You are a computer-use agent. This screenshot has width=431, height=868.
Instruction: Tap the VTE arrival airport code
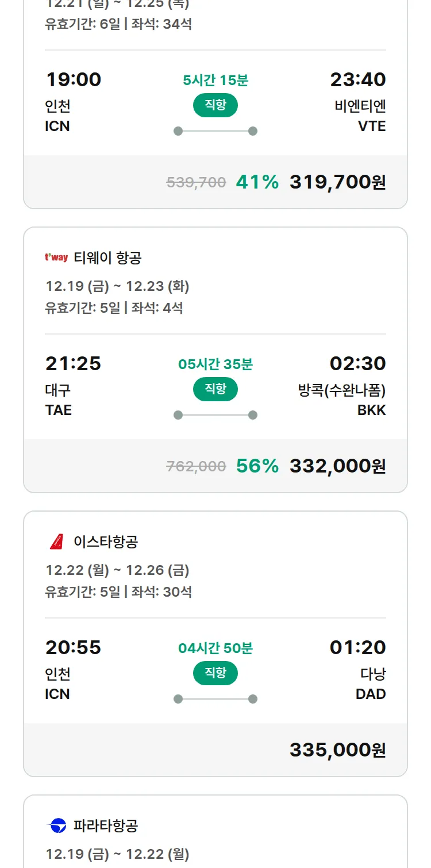pyautogui.click(x=372, y=126)
